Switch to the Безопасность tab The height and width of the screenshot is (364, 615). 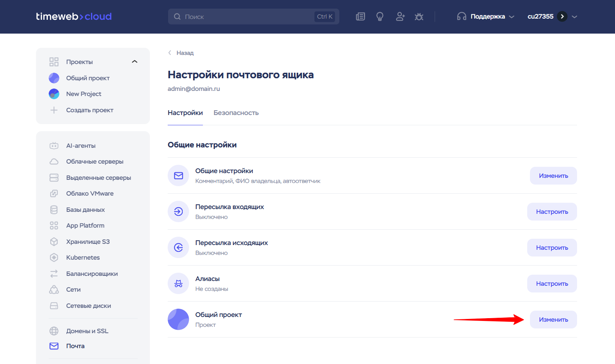(x=236, y=113)
